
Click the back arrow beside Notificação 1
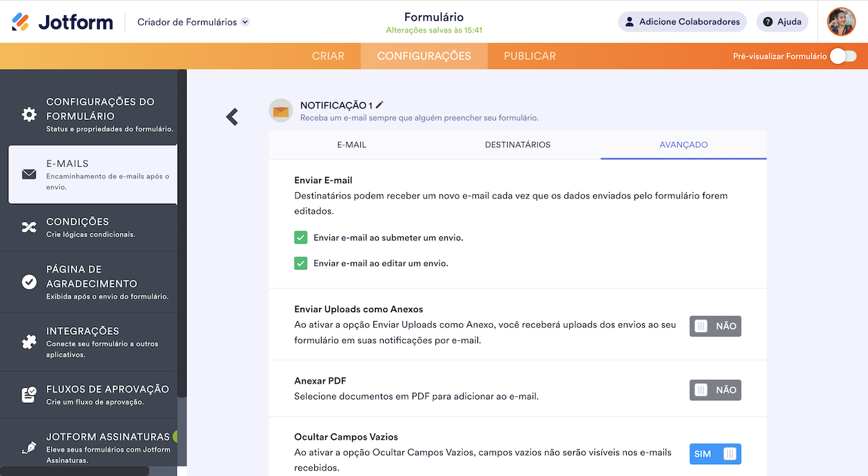[x=232, y=117]
